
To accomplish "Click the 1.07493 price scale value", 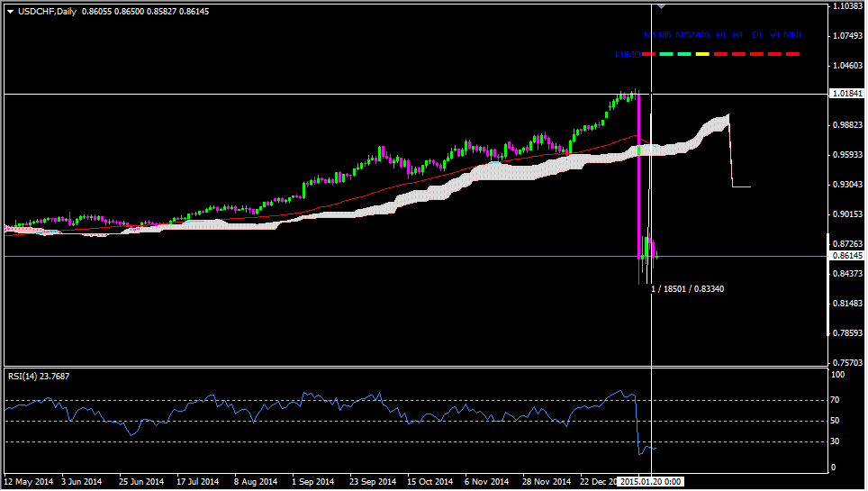I will coord(847,36).
